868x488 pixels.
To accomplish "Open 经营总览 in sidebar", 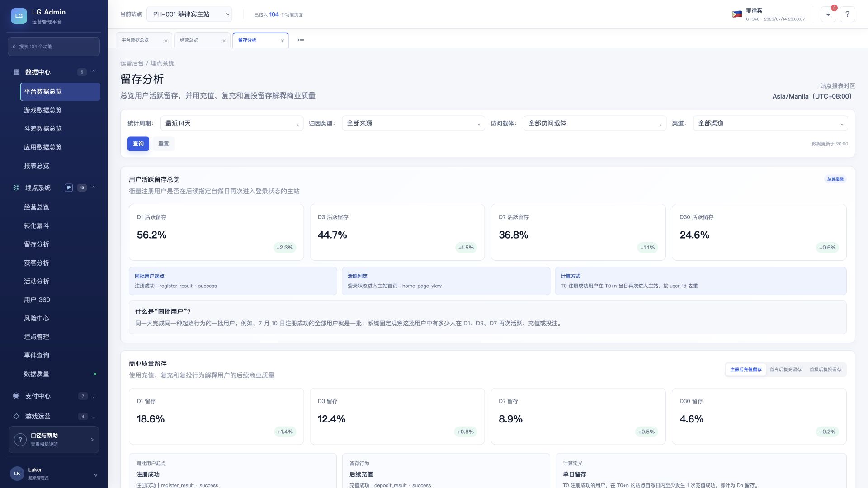I will [x=60, y=207].
